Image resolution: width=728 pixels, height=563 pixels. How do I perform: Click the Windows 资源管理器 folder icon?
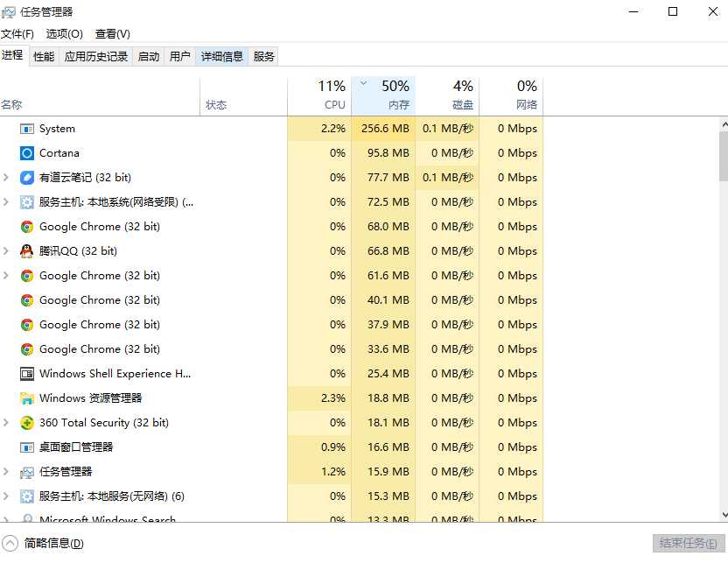click(x=27, y=398)
